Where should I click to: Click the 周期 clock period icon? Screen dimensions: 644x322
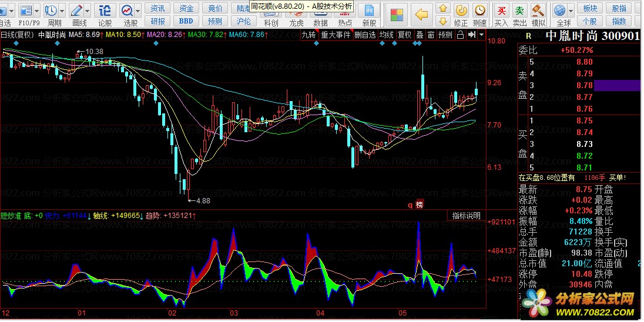[51, 11]
